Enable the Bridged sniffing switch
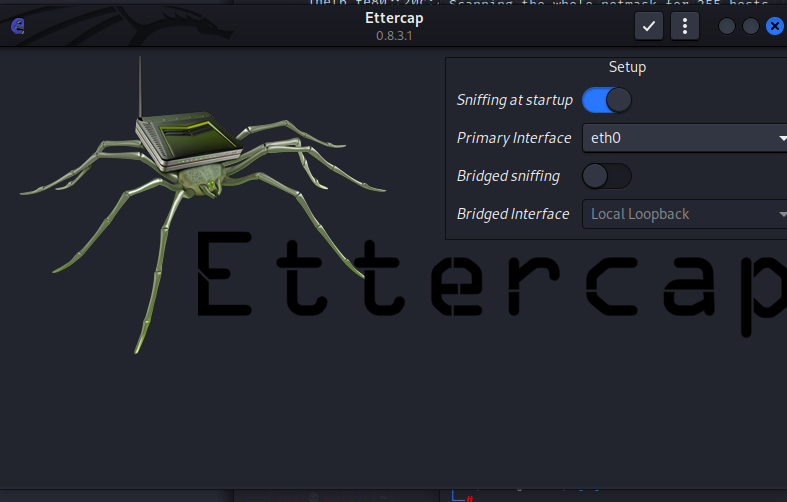Image resolution: width=787 pixels, height=502 pixels. (x=607, y=176)
